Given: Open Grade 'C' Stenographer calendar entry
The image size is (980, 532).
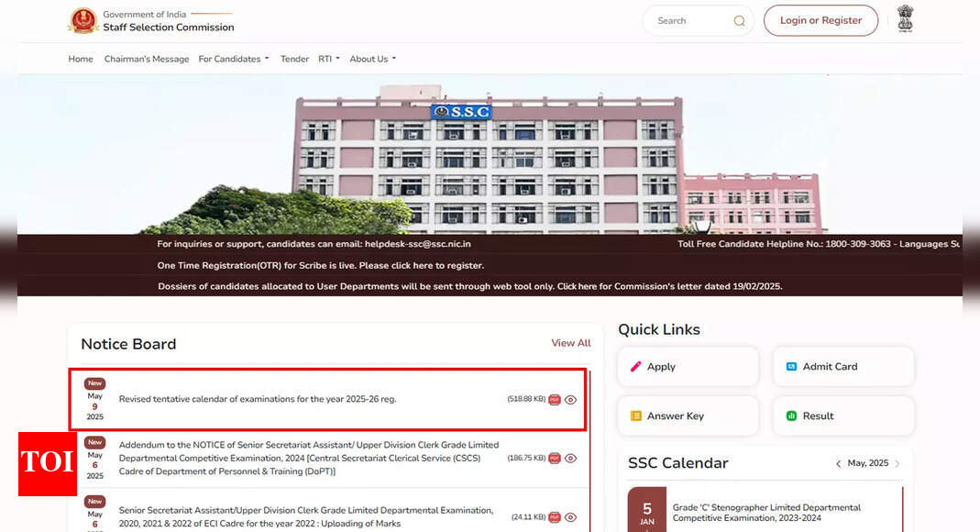Looking at the screenshot, I should coord(766,513).
